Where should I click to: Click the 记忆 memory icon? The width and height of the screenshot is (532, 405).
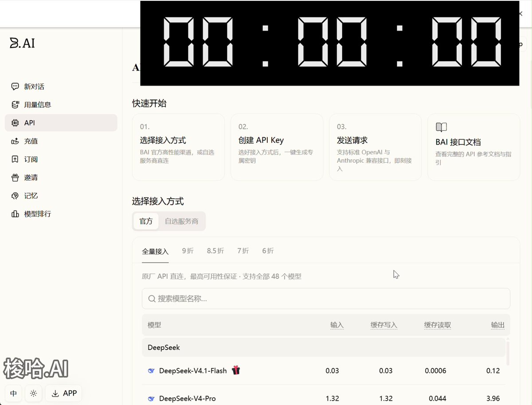pos(15,196)
